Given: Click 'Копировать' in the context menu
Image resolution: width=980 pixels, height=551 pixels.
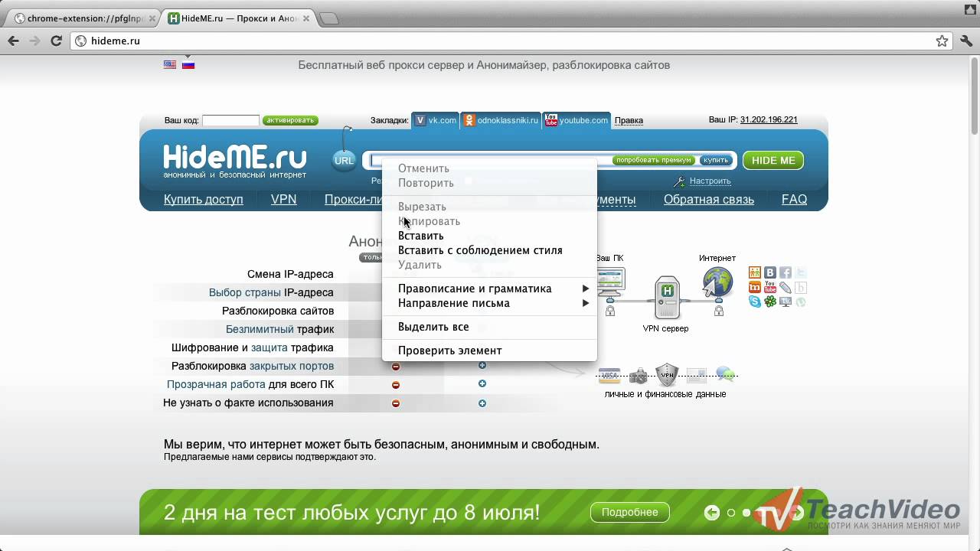Looking at the screenshot, I should pos(489,221).
